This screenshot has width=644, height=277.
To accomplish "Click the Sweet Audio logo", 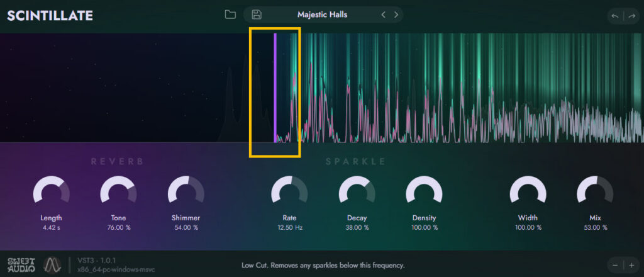I will pyautogui.click(x=21, y=265).
